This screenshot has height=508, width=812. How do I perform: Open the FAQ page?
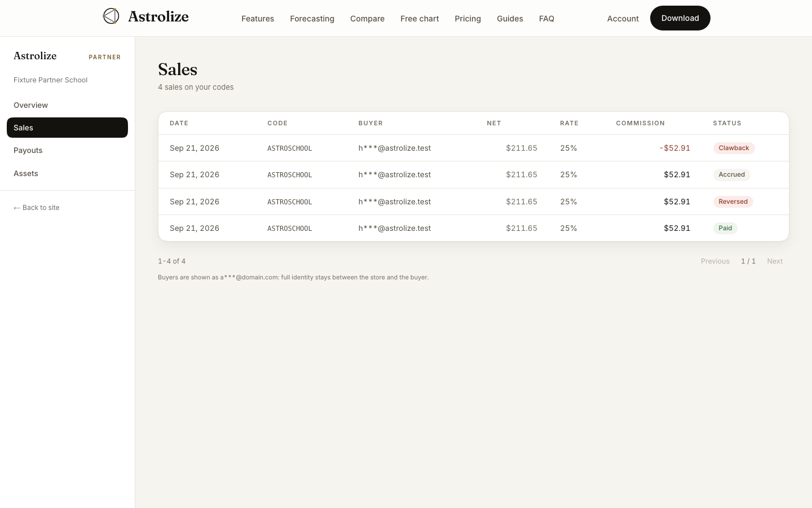pyautogui.click(x=546, y=19)
